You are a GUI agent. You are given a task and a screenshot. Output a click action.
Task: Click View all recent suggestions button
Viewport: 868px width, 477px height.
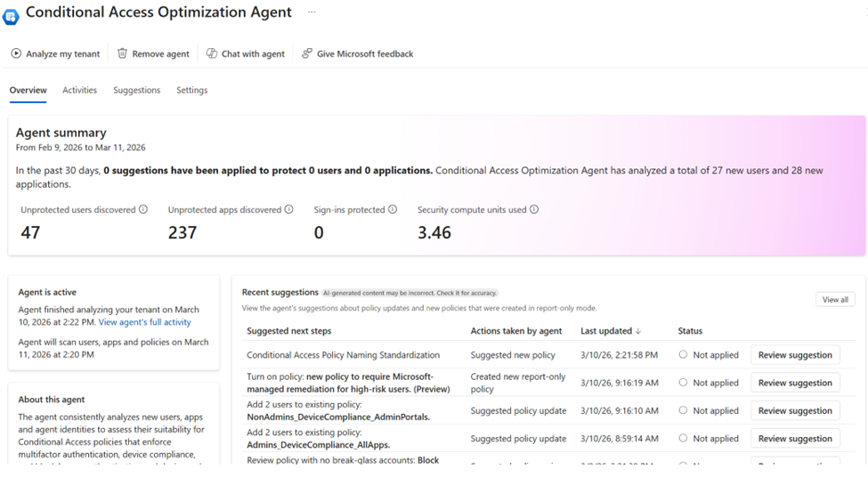point(834,300)
